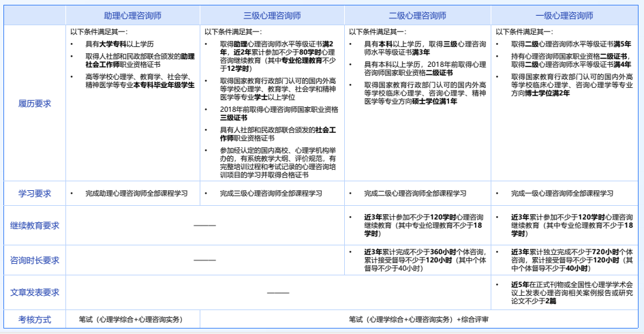This screenshot has height=334, width=644.
Task: Click the 履历要求 row label
Action: [34, 104]
